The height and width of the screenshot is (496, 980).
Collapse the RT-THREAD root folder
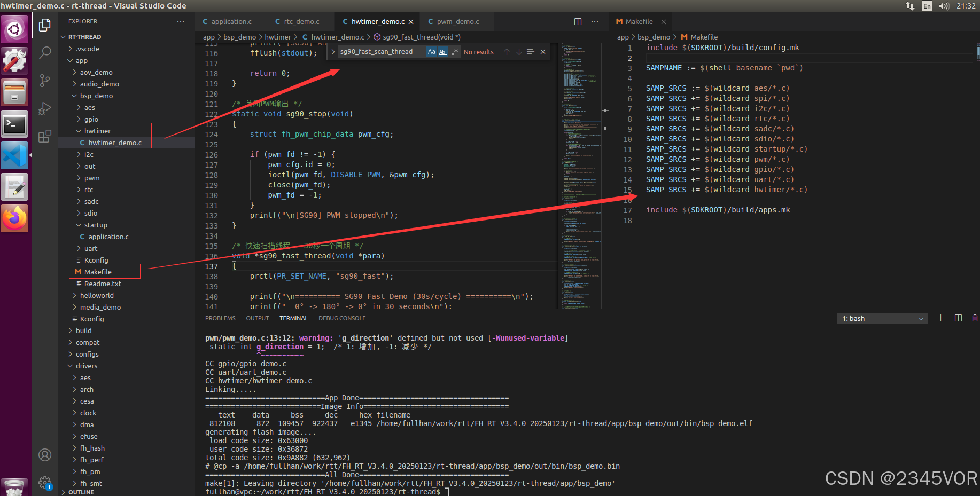126,37
